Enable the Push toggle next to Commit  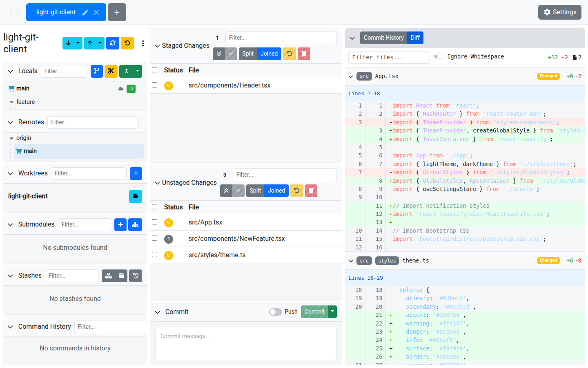(276, 312)
